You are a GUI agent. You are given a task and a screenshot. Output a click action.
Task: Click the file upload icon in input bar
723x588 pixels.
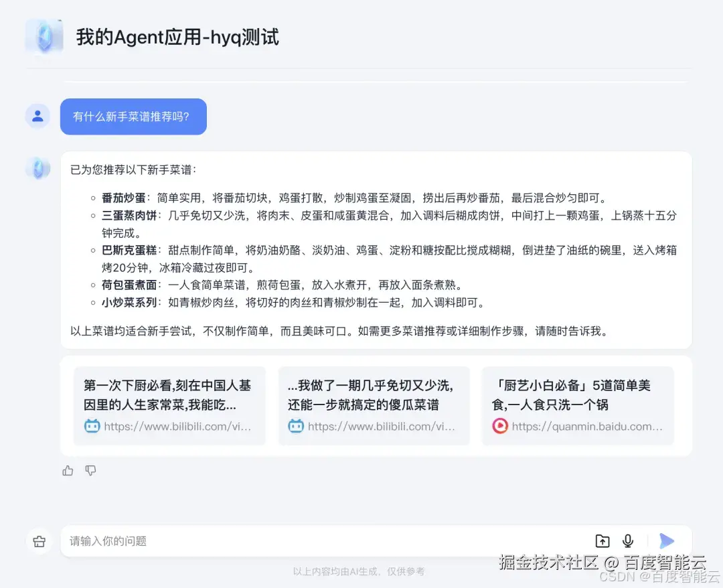click(602, 540)
